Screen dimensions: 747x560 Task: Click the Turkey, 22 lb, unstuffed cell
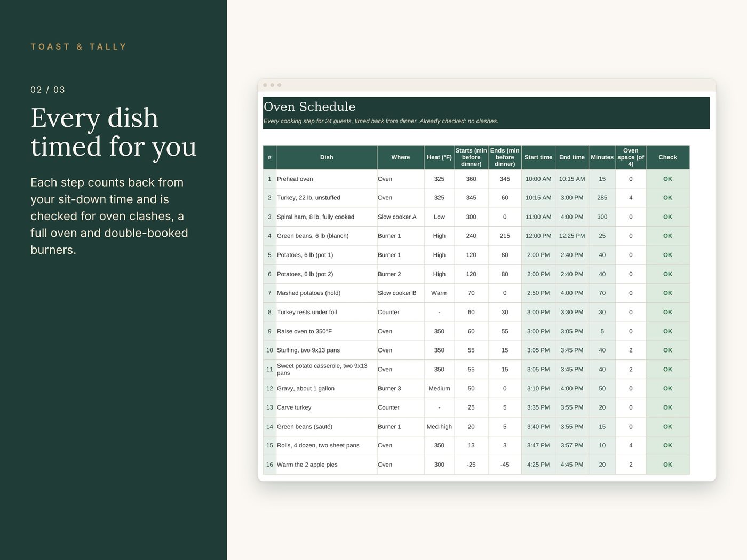coord(327,198)
